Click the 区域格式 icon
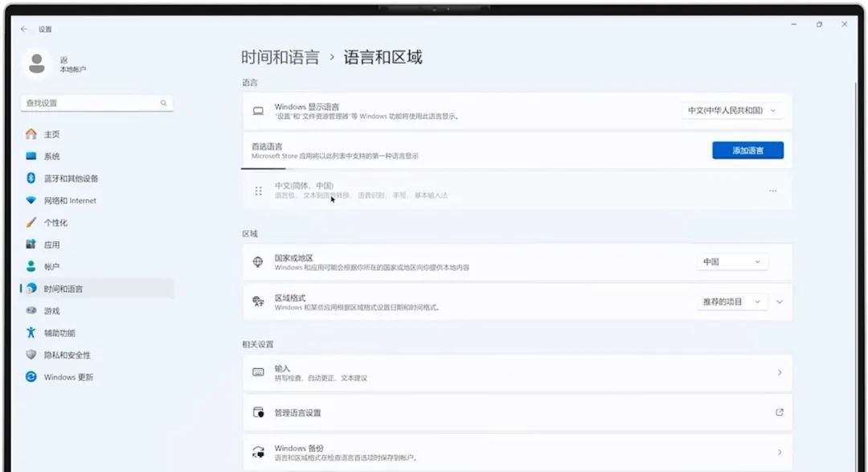This screenshot has height=472, width=868. pos(258,302)
